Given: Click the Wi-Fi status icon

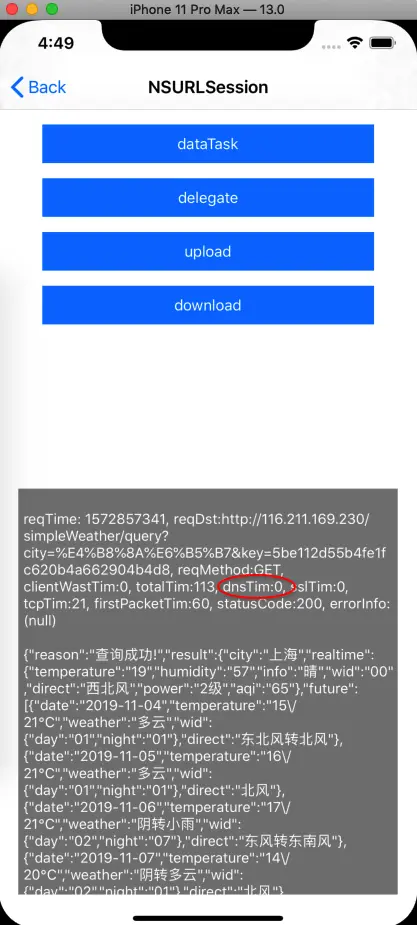Looking at the screenshot, I should point(354,43).
